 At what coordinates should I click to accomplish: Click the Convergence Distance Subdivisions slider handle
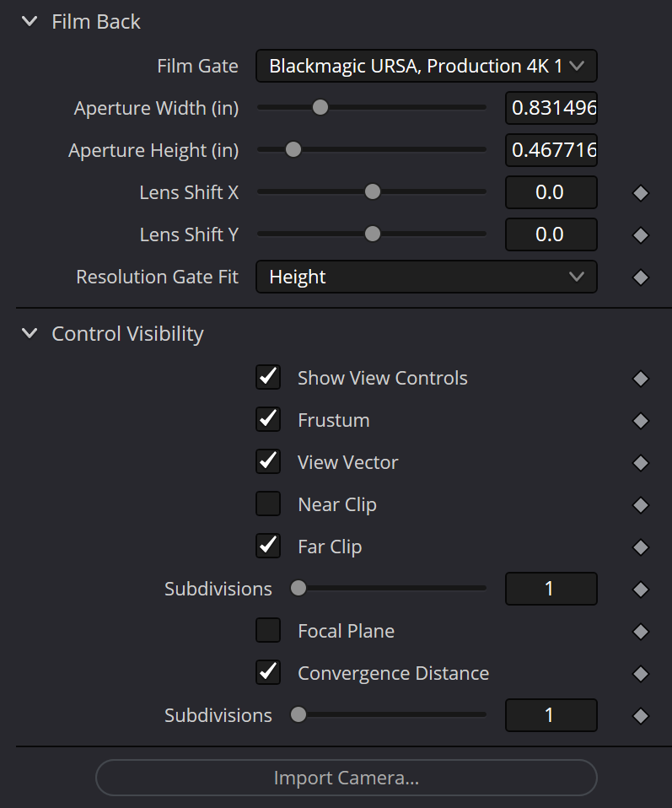click(298, 715)
